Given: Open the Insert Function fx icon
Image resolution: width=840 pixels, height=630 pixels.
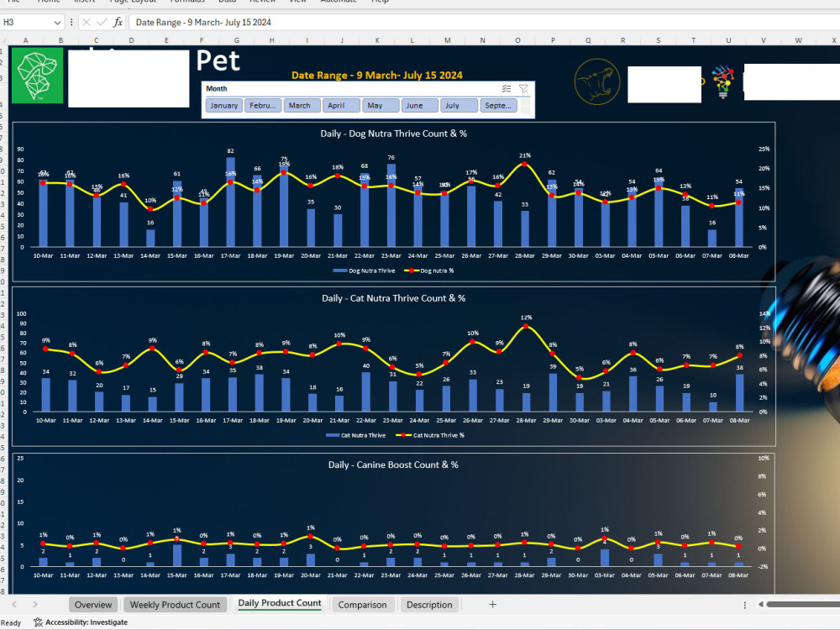Looking at the screenshot, I should (118, 22).
